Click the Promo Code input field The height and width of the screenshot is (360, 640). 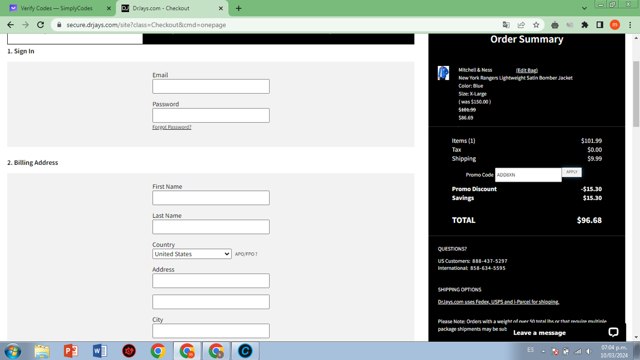point(528,175)
